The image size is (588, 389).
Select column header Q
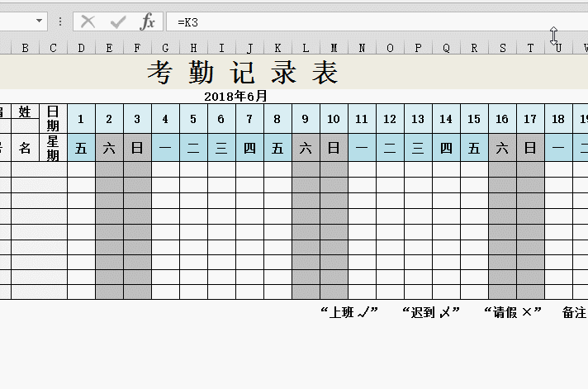(446, 48)
